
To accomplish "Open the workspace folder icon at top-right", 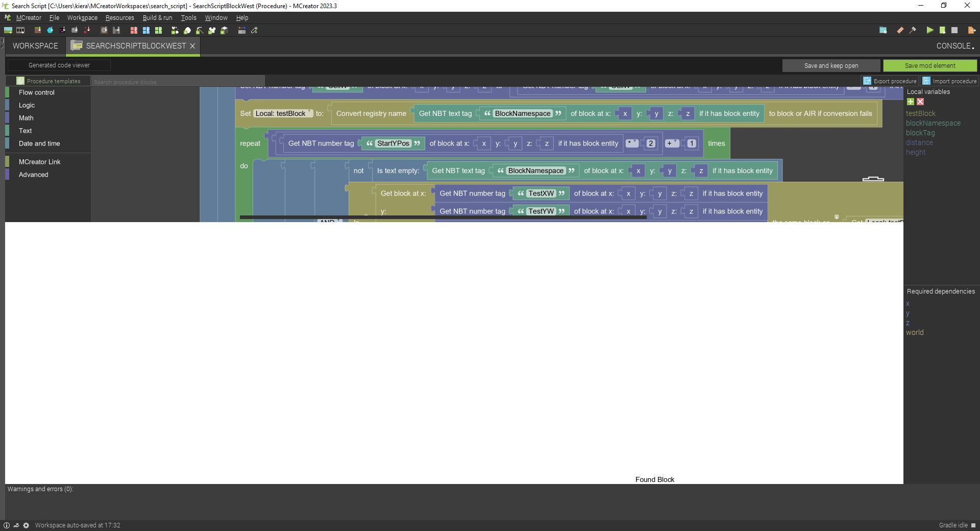I will (884, 30).
